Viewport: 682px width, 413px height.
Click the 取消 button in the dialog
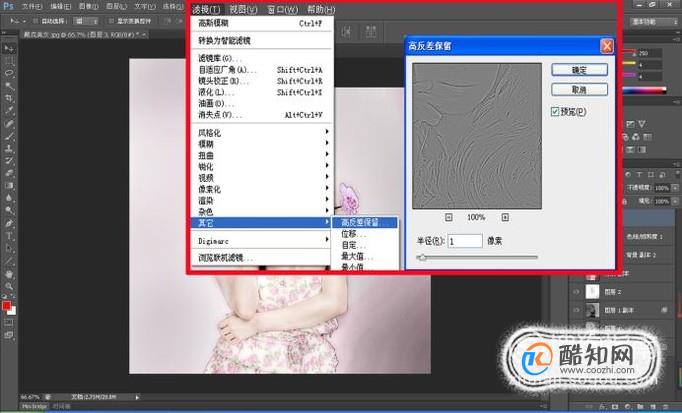point(579,90)
